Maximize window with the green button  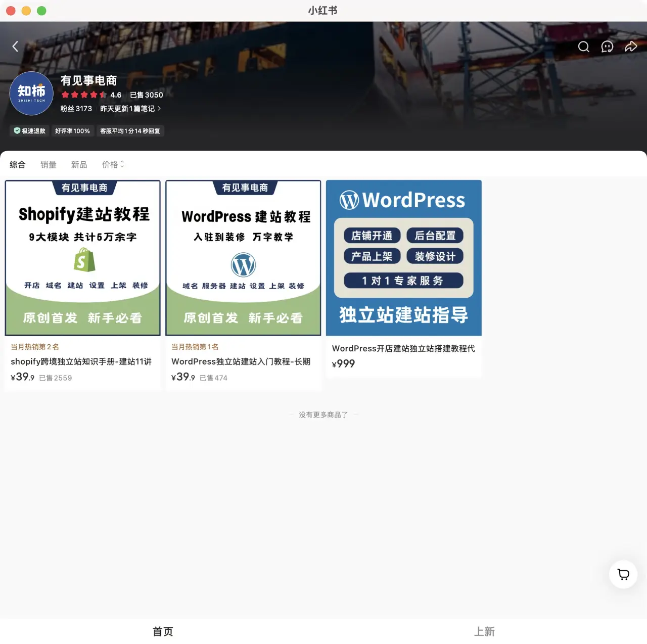(x=41, y=11)
